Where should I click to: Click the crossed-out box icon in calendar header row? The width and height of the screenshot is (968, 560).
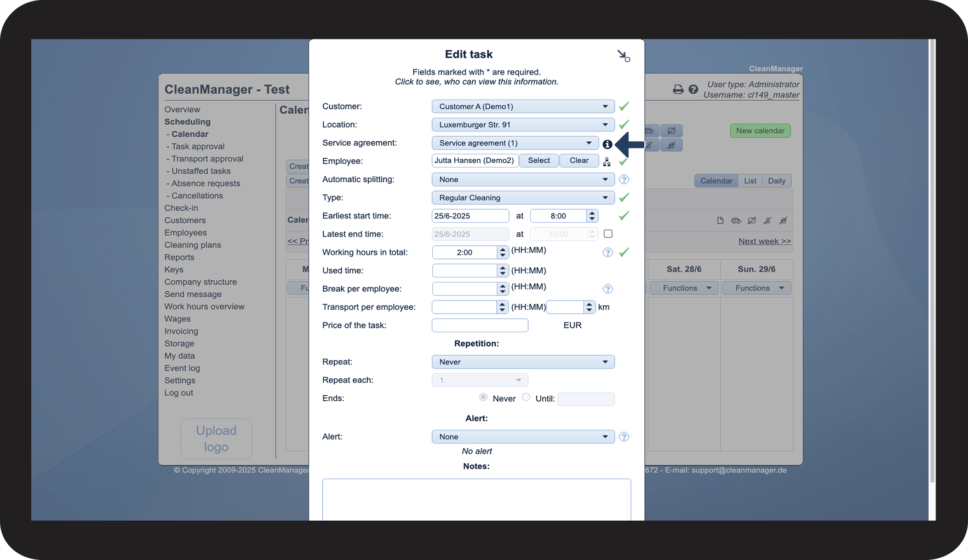coord(752,221)
